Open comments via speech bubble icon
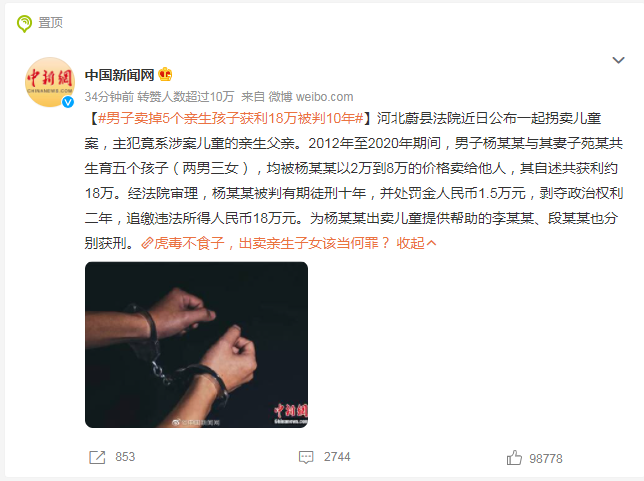Image resolution: width=644 pixels, height=481 pixels. [306, 457]
